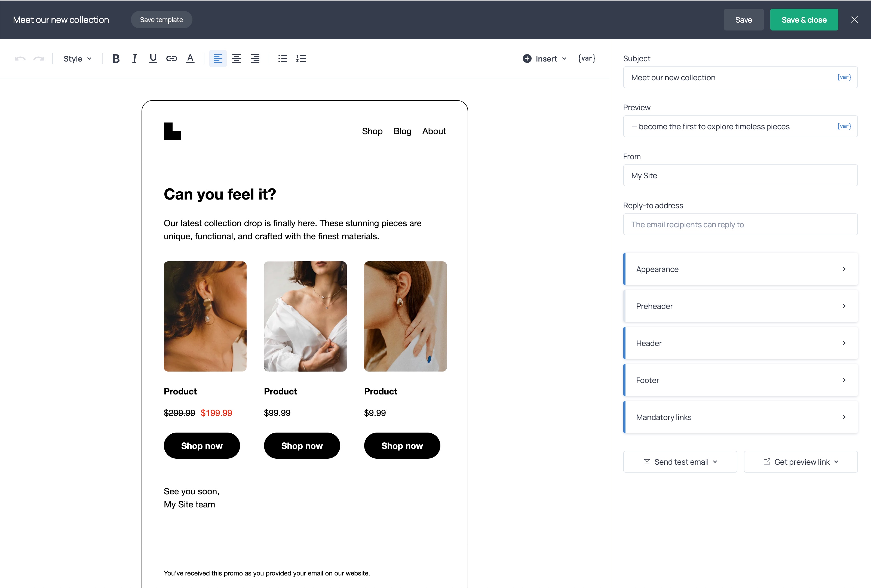Apply italic formatting
The image size is (871, 588).
[134, 59]
